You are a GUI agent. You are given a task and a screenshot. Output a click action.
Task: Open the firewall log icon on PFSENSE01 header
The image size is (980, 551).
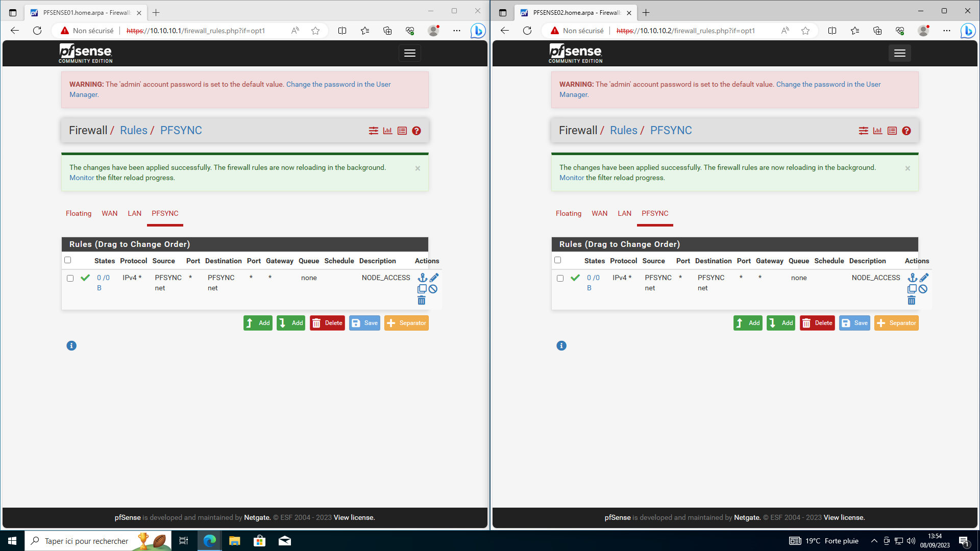[x=402, y=131]
